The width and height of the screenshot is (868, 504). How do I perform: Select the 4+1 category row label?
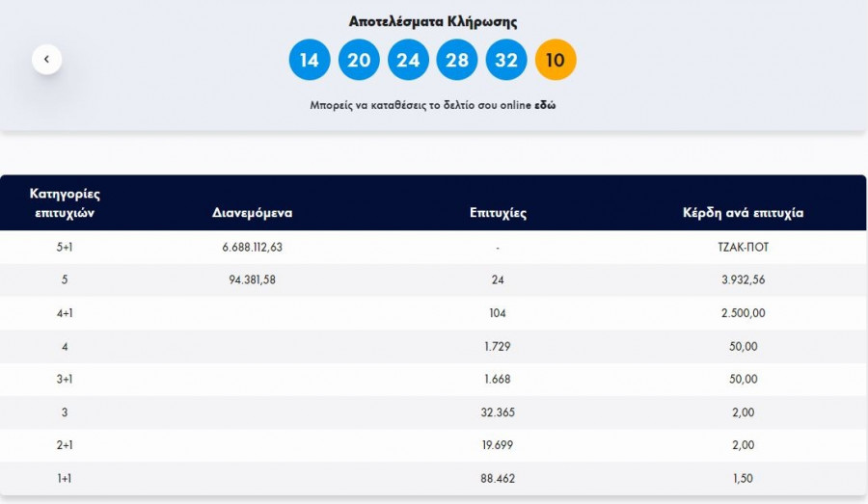pos(65,313)
